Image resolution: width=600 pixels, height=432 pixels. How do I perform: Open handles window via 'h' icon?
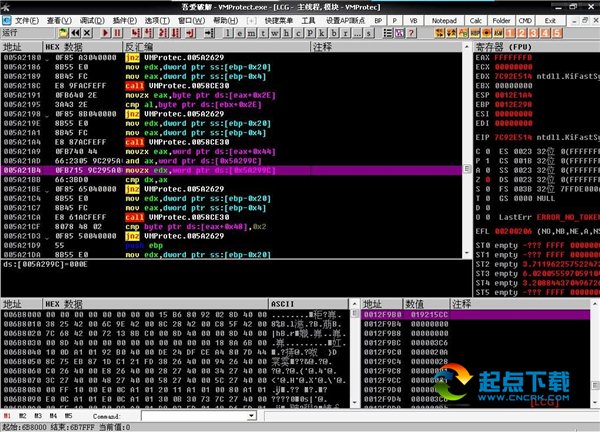point(287,33)
